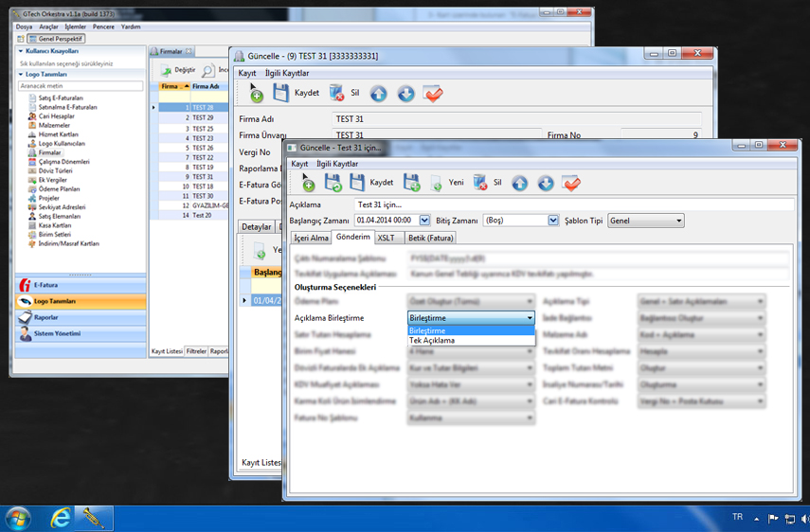The height and width of the screenshot is (532, 810).
Task: Click save-and-refresh disk icon in front window toolbar
Action: 333,183
